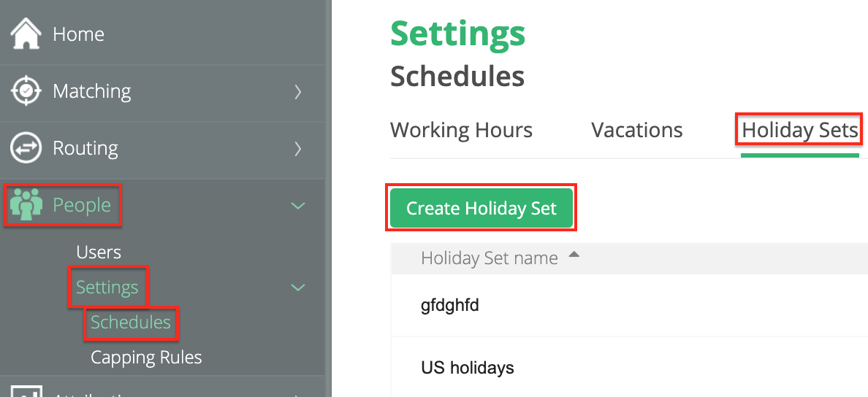Viewport: 868px width, 397px height.
Task: Open Capping Rules in the sidebar
Action: pos(146,358)
